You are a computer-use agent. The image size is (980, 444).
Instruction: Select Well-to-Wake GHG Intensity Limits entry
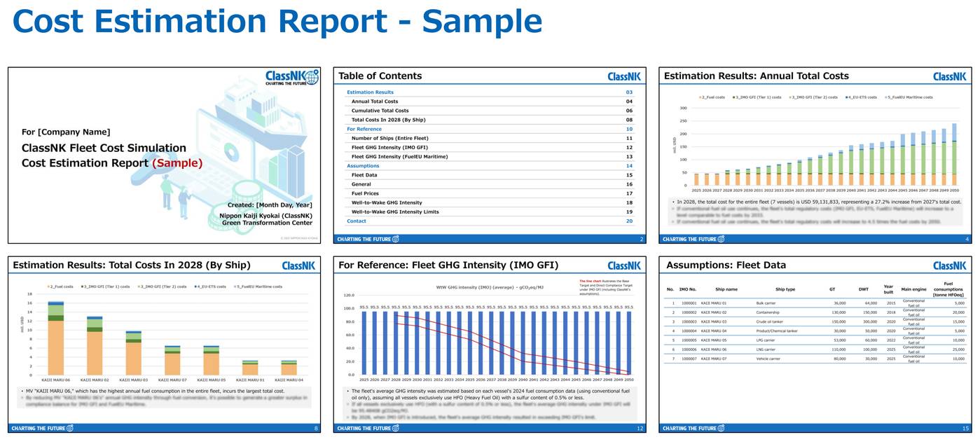click(394, 211)
